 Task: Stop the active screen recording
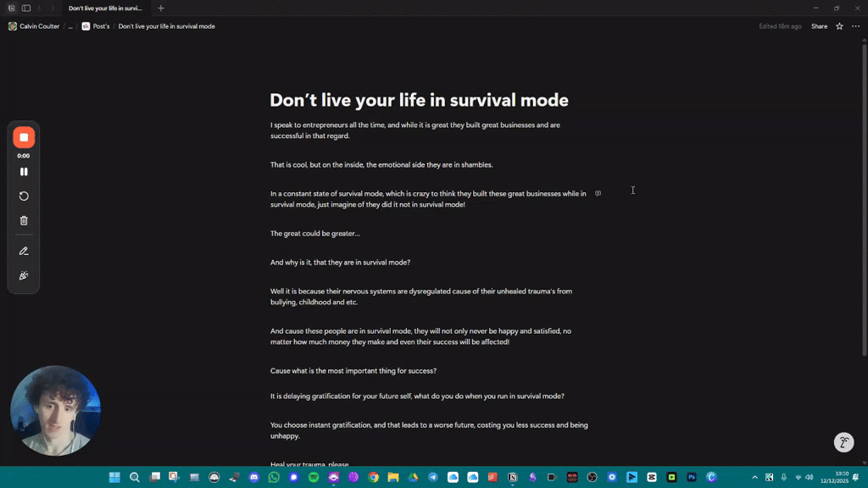click(24, 136)
